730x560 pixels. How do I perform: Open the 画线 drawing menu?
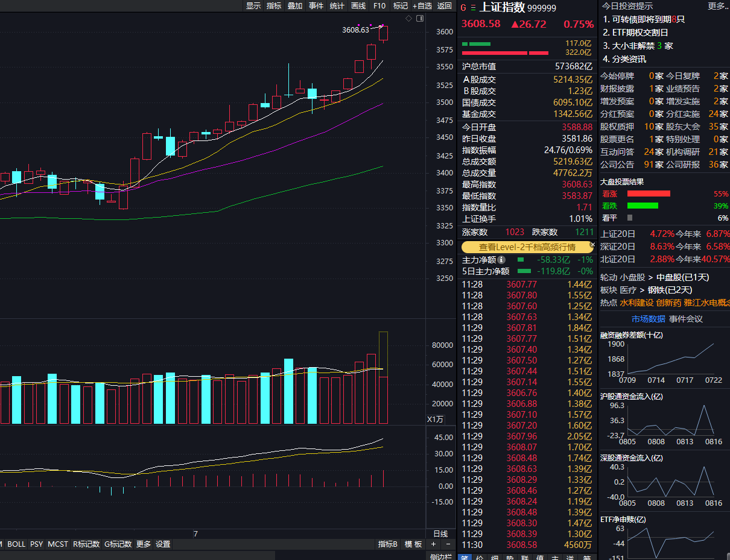pyautogui.click(x=358, y=6)
